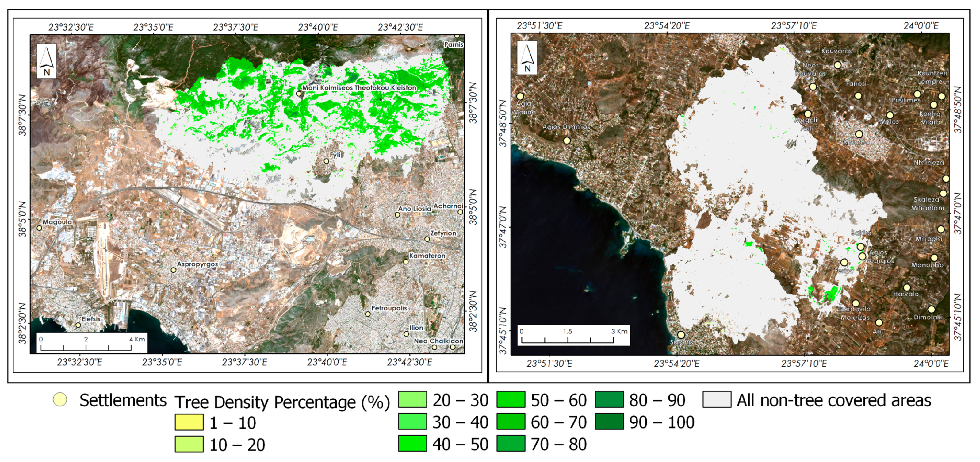The height and width of the screenshot is (462, 980).
Task: Click the left map's 4 Km scale bar
Action: (86, 348)
